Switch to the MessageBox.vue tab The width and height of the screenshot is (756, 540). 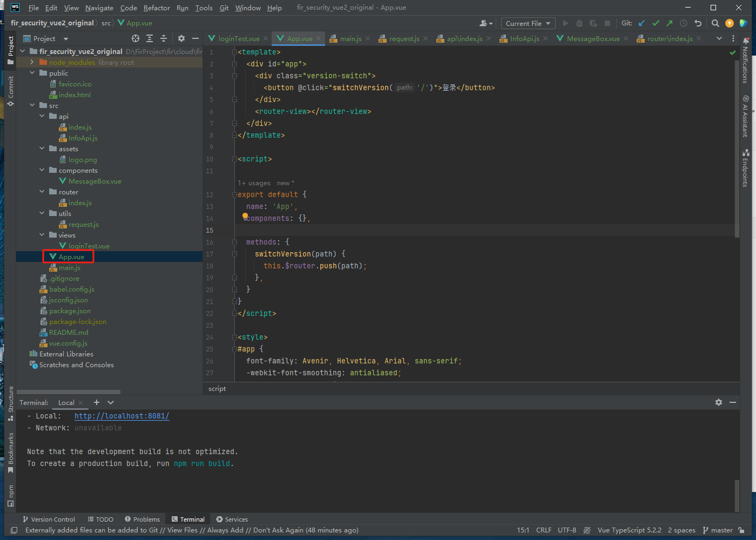click(593, 38)
